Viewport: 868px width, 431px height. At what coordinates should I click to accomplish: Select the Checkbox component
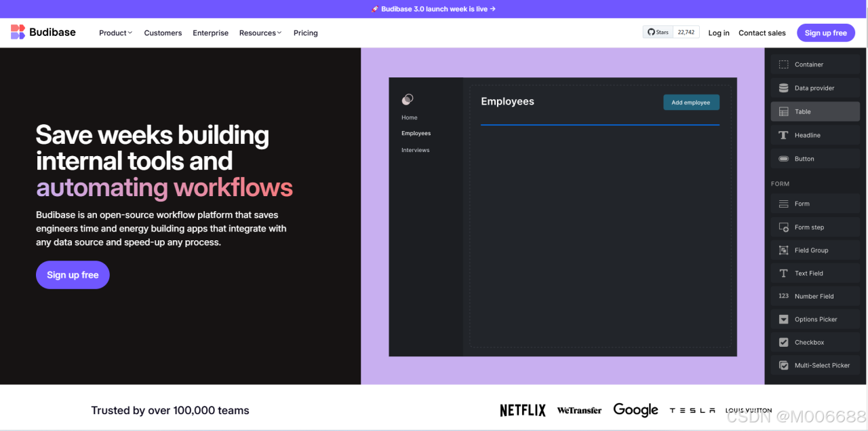pyautogui.click(x=815, y=342)
